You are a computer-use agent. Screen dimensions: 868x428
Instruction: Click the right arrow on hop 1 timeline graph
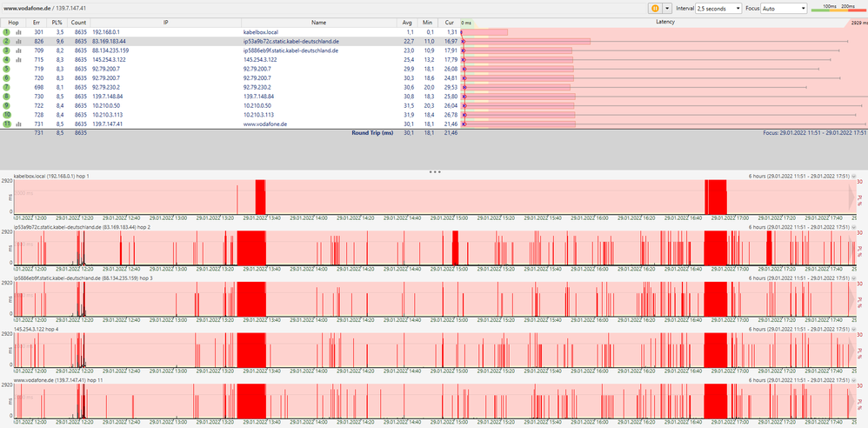tap(852, 196)
